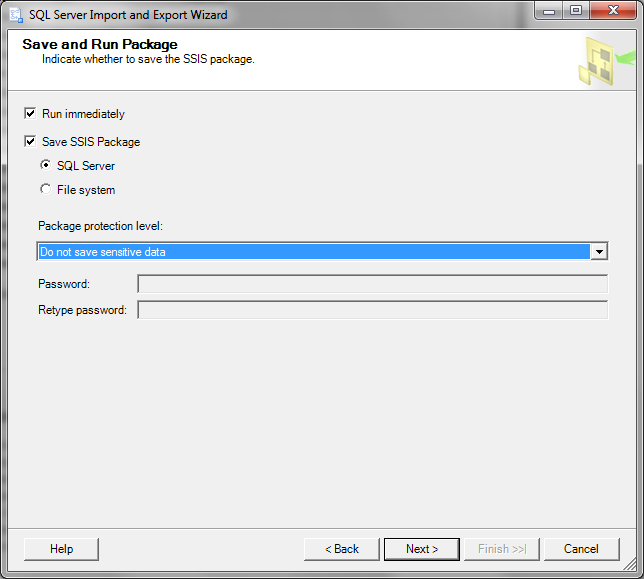The image size is (644, 579).
Task: Click the 'Save and Run Package' heading
Action: coord(100,44)
